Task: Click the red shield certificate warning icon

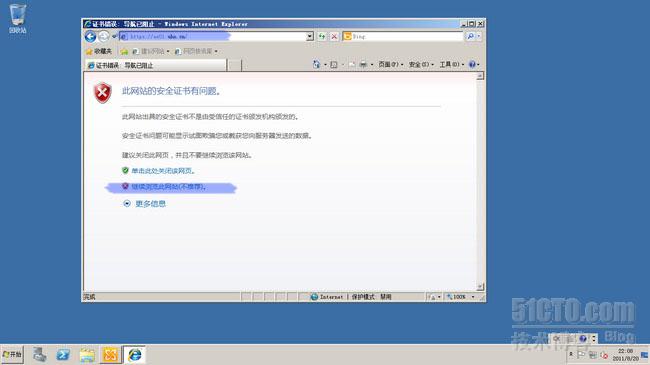Action: click(x=102, y=92)
